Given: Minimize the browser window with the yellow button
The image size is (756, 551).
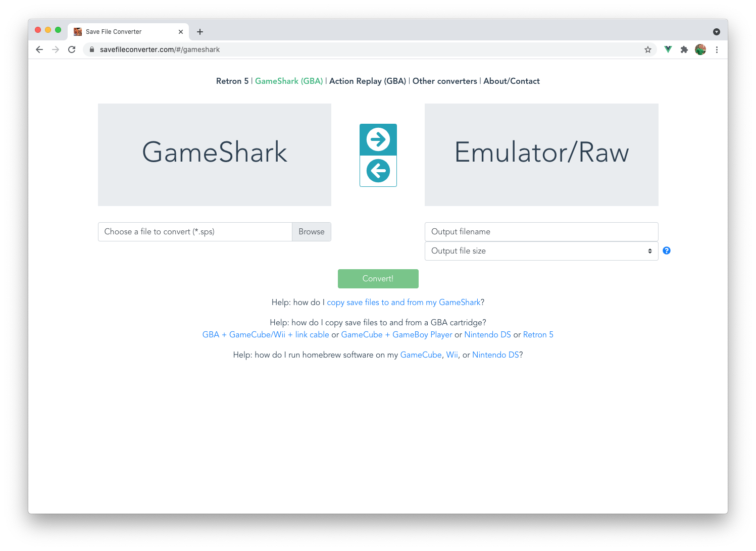Looking at the screenshot, I should [48, 30].
